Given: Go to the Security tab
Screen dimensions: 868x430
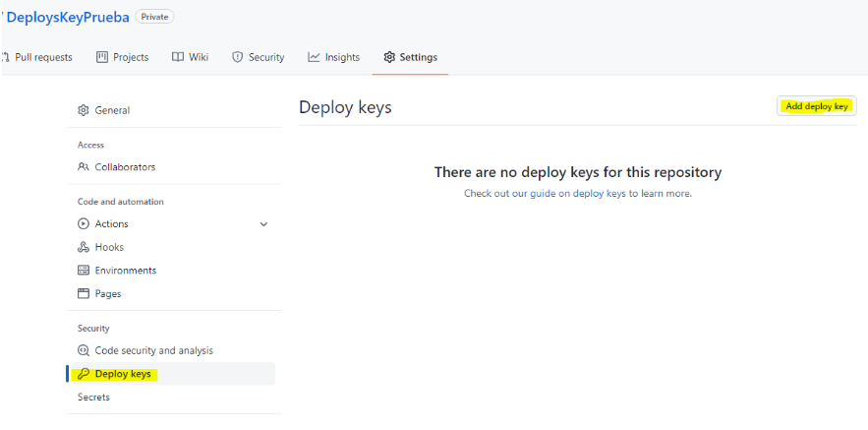Looking at the screenshot, I should tap(258, 57).
